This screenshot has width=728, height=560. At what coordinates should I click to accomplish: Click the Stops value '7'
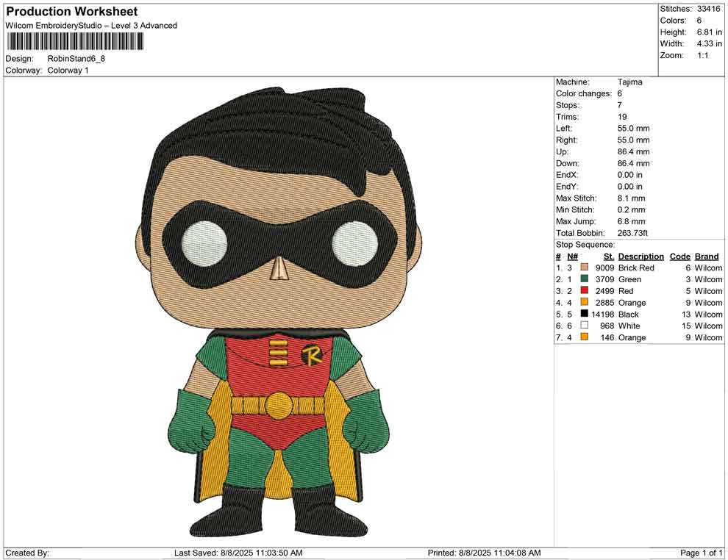pos(619,105)
